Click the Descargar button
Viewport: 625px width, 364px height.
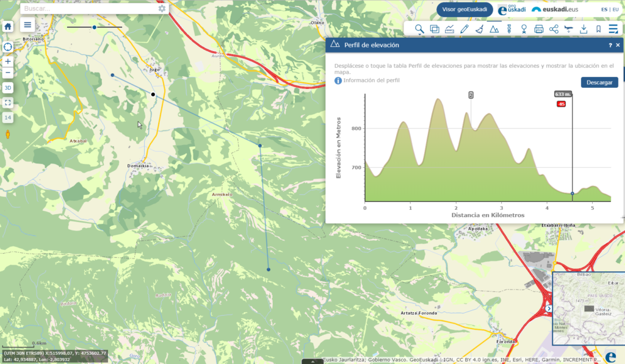[x=599, y=82]
